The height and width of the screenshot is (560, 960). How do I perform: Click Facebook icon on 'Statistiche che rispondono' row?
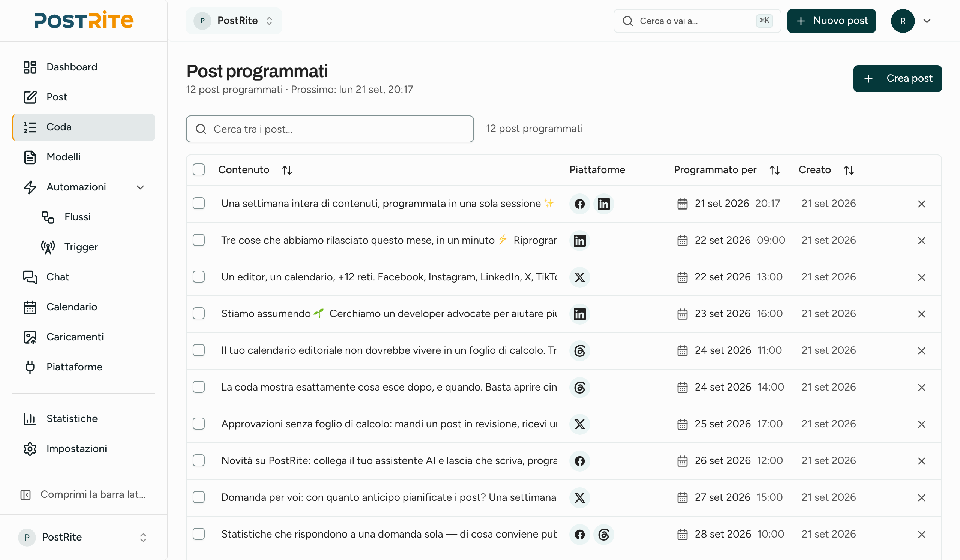point(579,535)
